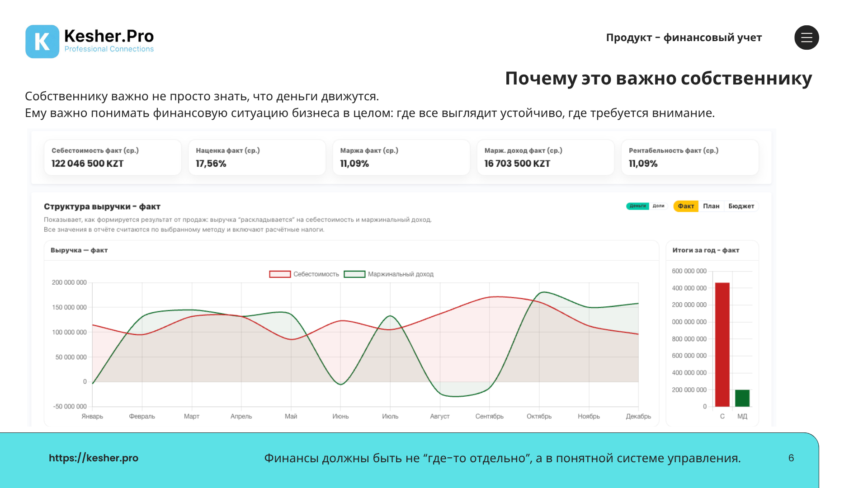868x488 pixels.
Task: Click the Маржа факт (ср.) card
Action: (x=401, y=157)
